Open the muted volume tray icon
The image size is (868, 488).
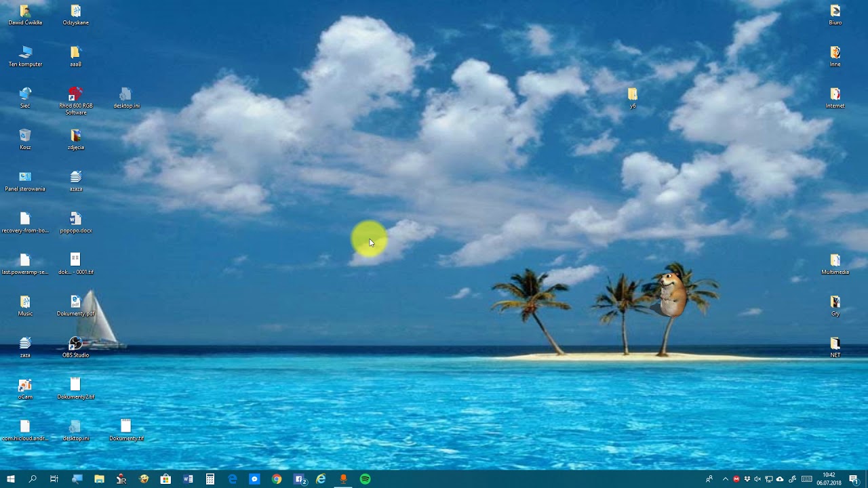pos(758,479)
